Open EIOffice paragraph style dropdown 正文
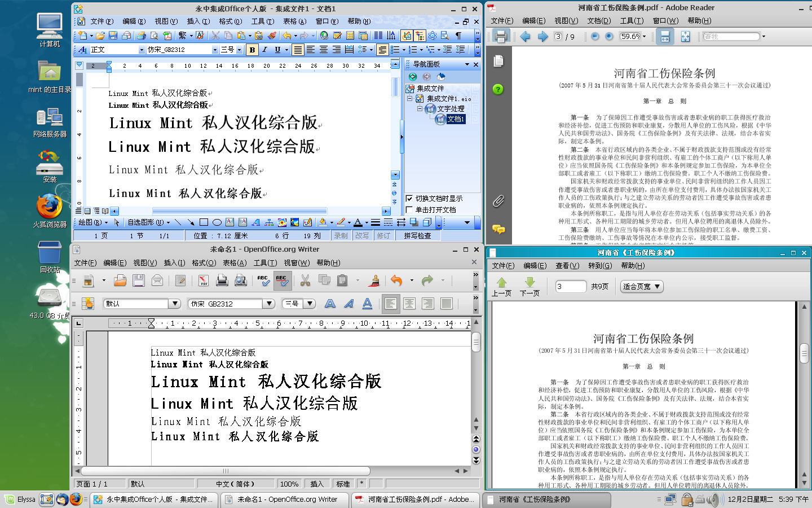The image size is (812, 508). [142, 50]
